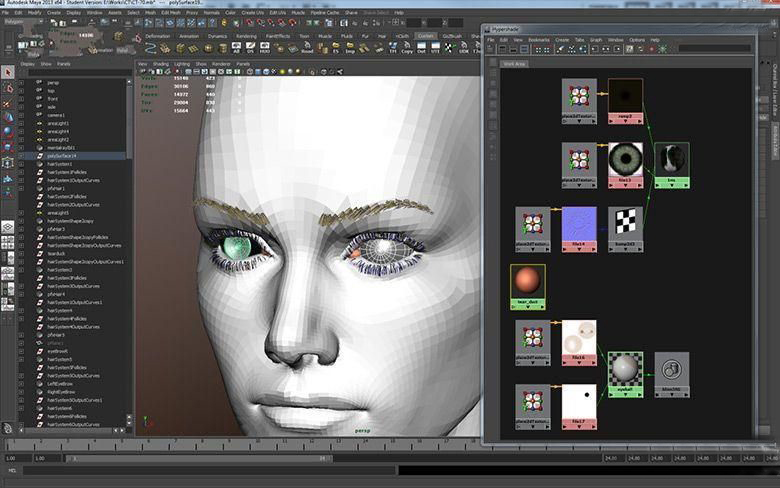780x488 pixels.
Task: Select camera1 in the outliner
Action: point(56,115)
